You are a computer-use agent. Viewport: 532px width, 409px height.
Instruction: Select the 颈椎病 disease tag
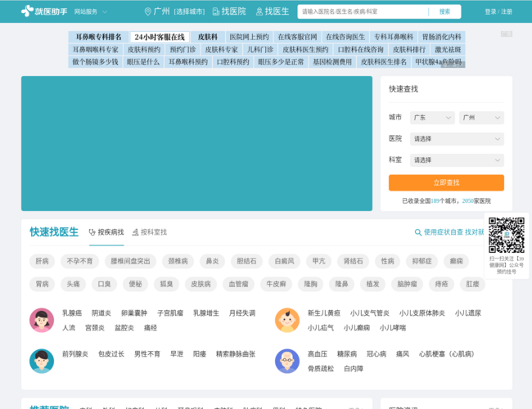tap(178, 261)
